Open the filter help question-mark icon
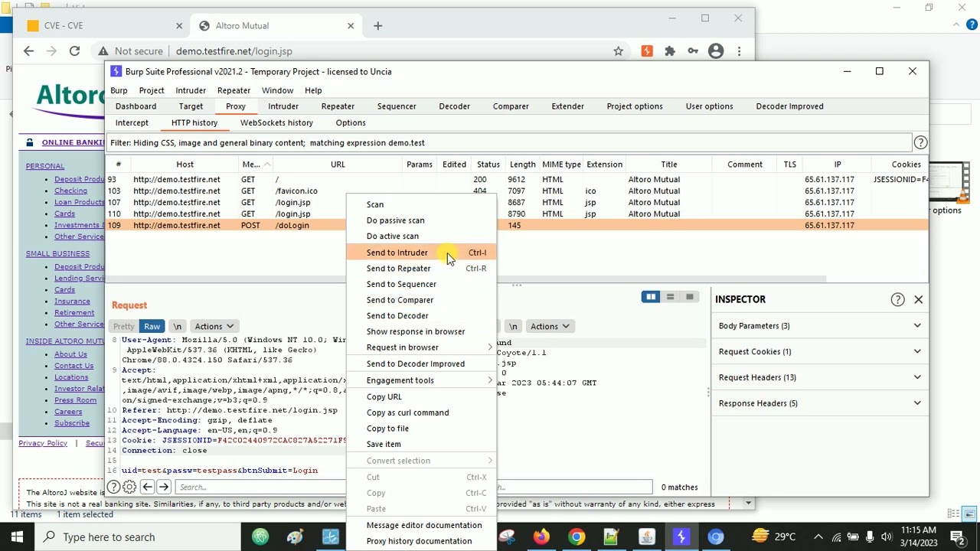The width and height of the screenshot is (980, 551). (x=920, y=142)
